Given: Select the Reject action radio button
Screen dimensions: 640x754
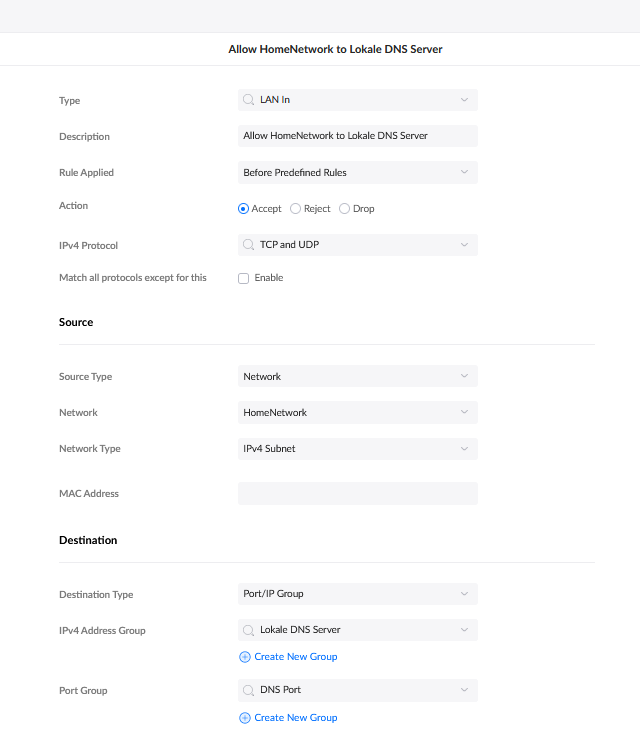Looking at the screenshot, I should 295,209.
